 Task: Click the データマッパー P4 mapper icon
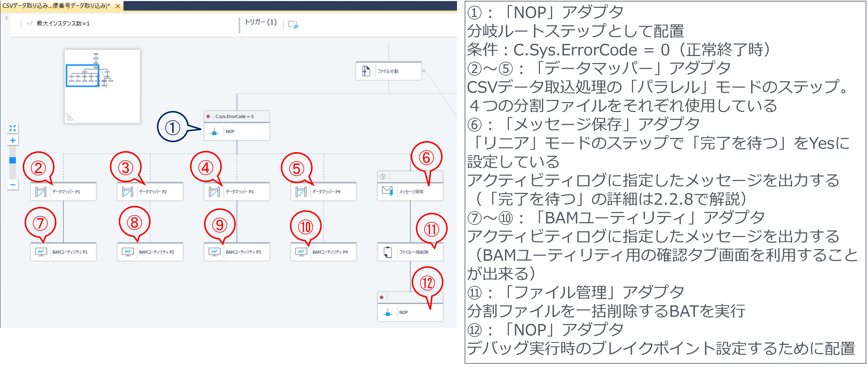pyautogui.click(x=300, y=192)
